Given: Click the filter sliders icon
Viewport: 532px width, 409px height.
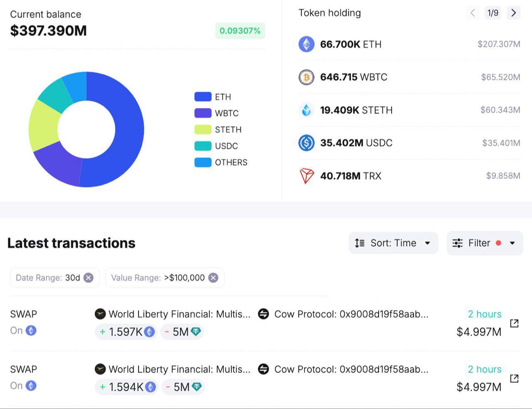Looking at the screenshot, I should click(458, 243).
